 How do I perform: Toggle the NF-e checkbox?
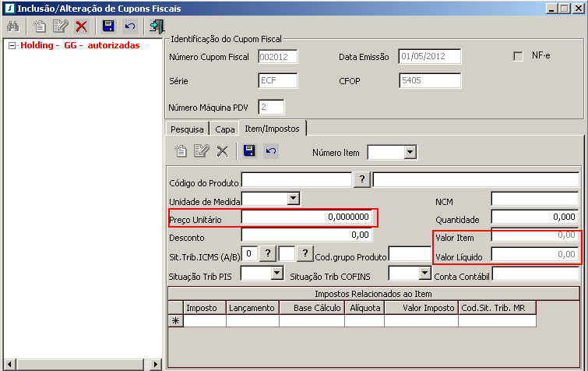tap(518, 56)
